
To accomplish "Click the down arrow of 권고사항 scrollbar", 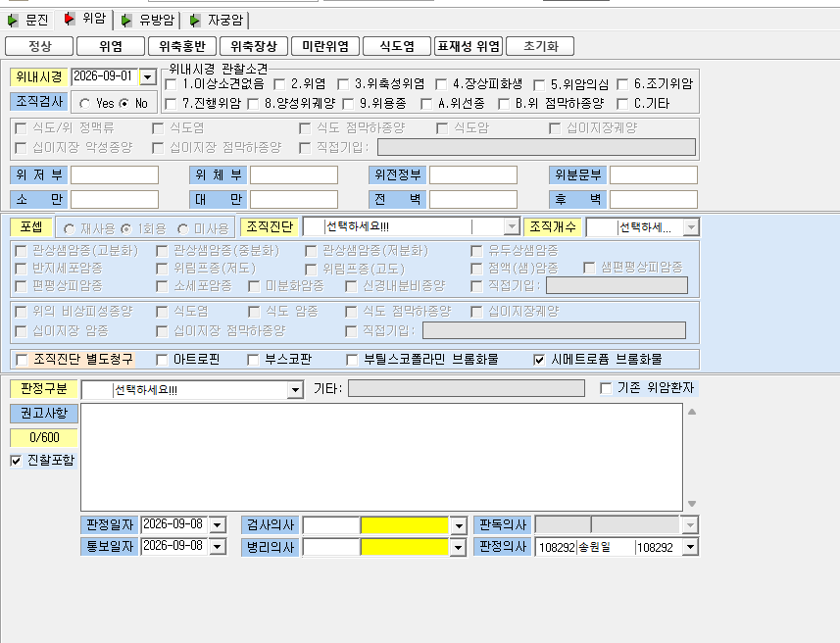I will (x=692, y=504).
